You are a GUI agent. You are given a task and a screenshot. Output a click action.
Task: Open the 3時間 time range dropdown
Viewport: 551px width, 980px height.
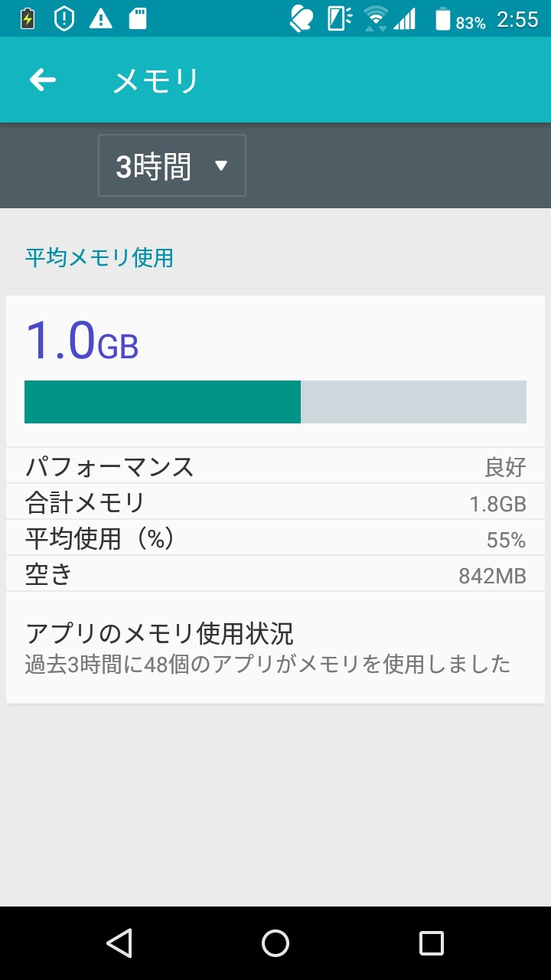click(x=171, y=165)
